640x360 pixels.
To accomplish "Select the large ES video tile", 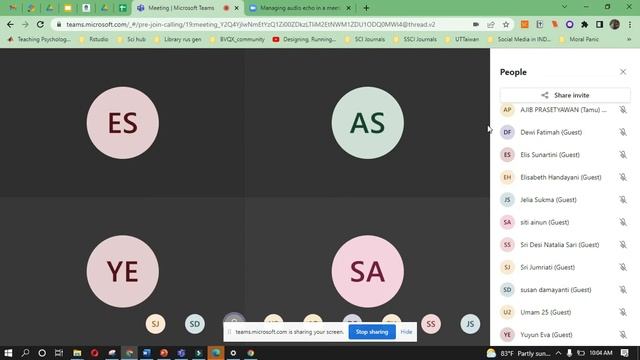I will click(123, 123).
